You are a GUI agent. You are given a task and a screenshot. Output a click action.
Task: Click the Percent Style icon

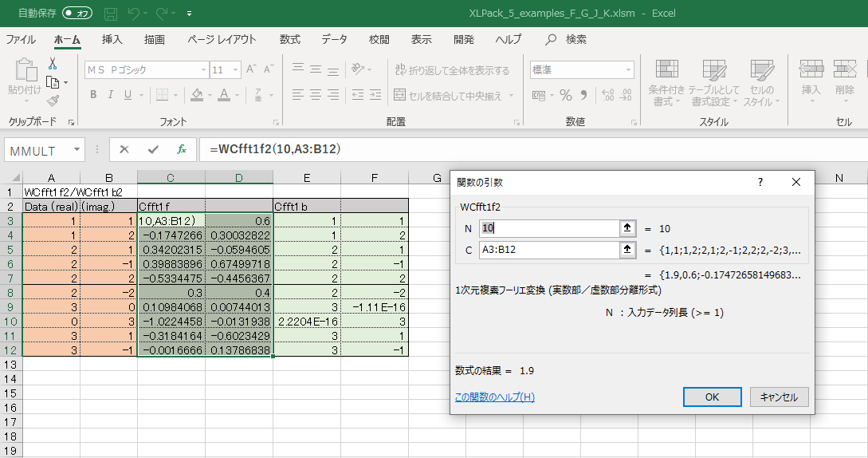(x=566, y=96)
